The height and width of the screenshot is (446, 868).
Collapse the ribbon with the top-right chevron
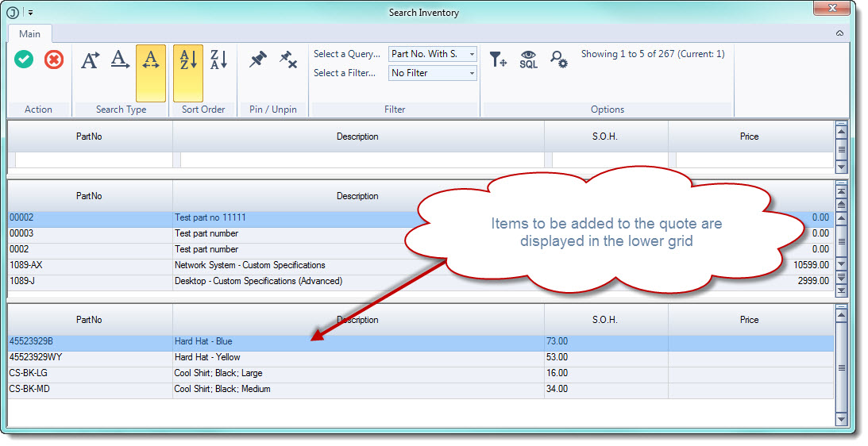[839, 33]
